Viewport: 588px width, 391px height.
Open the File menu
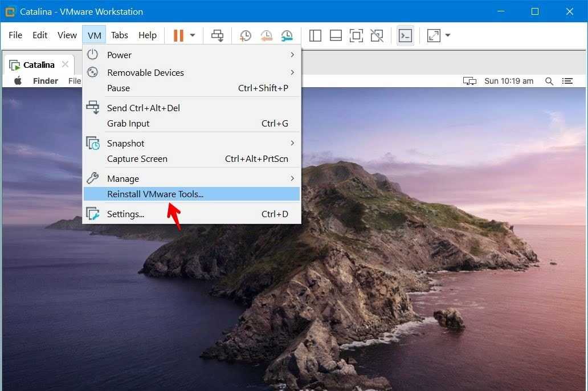point(15,35)
